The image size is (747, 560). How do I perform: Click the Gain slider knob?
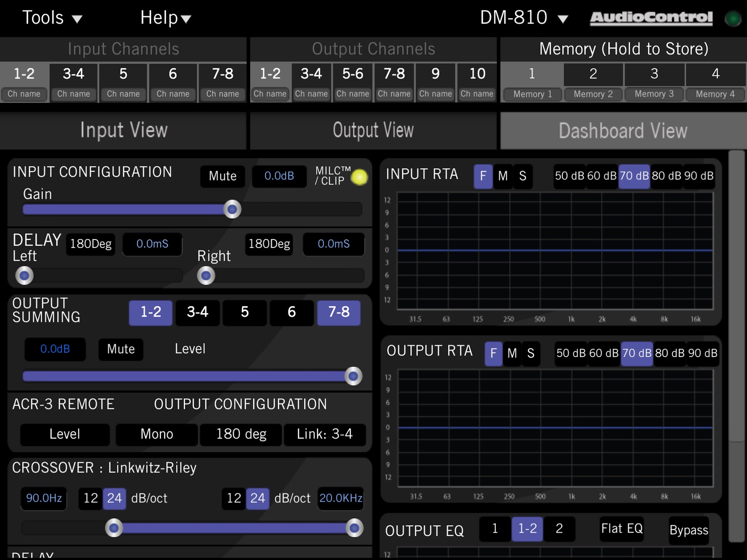click(232, 209)
